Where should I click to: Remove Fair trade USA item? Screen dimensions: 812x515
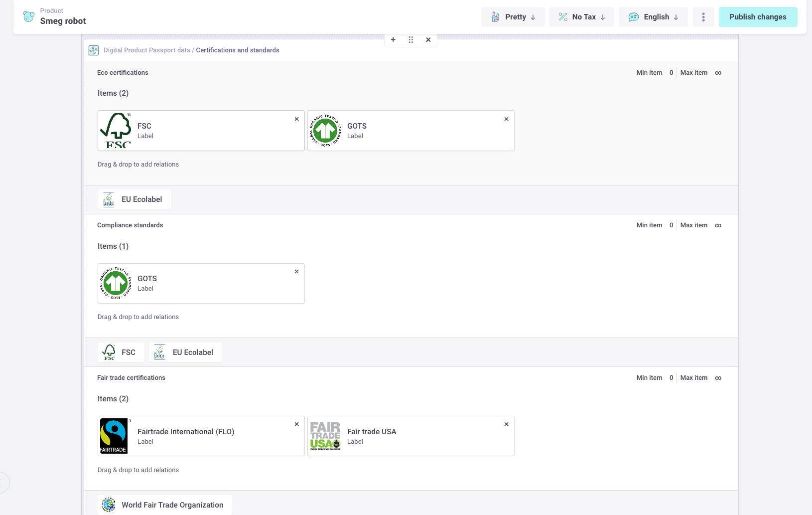(506, 424)
